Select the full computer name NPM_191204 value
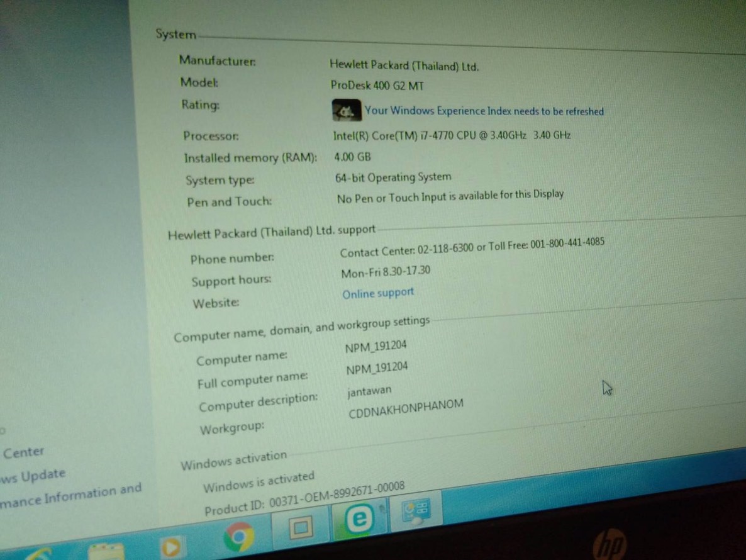Image resolution: width=746 pixels, height=560 pixels. 377,368
